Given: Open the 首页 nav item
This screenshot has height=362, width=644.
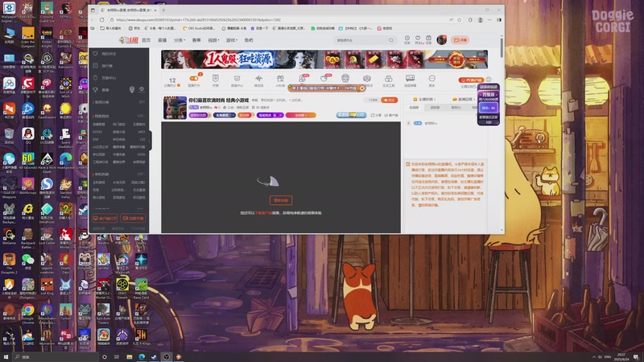Looking at the screenshot, I should click(x=147, y=40).
